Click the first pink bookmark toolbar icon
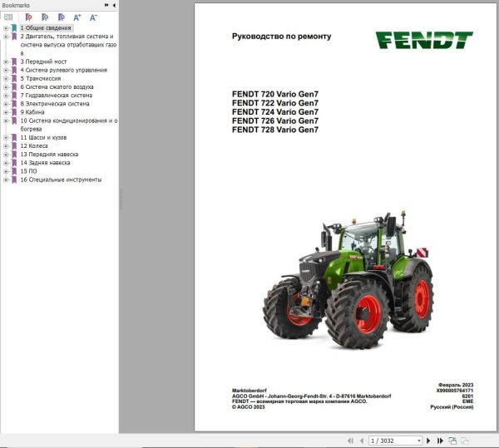 point(28,17)
